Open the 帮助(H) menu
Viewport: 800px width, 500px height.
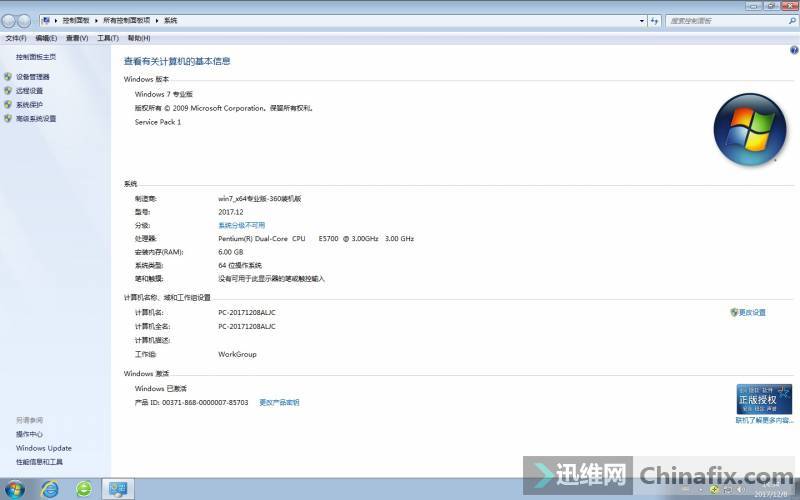[139, 38]
